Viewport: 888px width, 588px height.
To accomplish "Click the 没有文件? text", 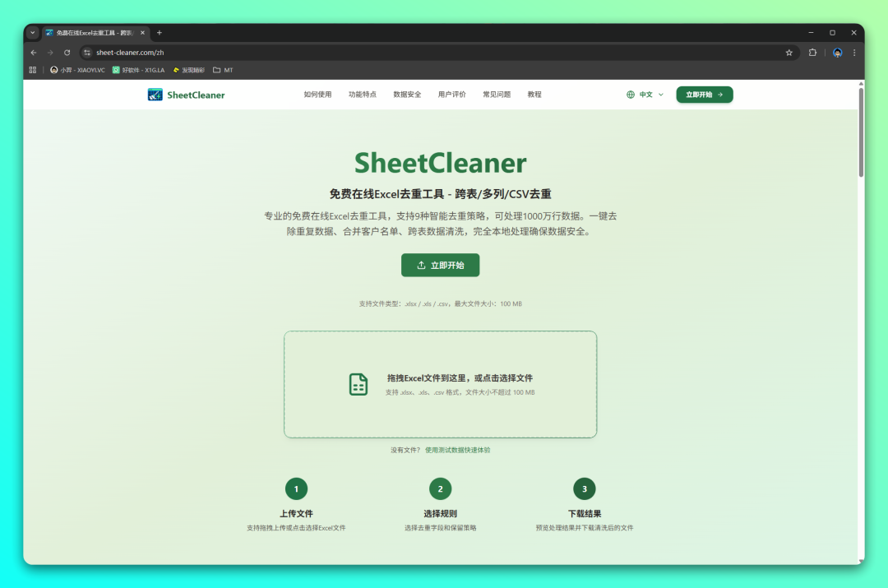I will point(405,451).
